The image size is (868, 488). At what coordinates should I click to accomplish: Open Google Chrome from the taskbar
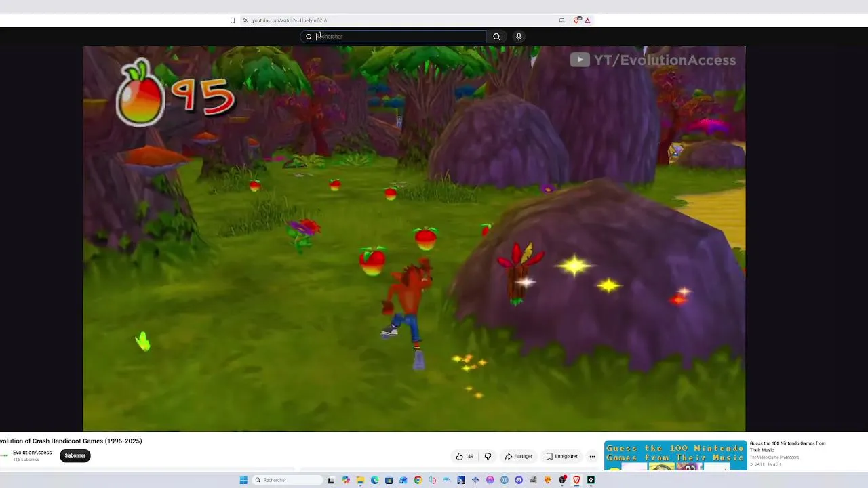tap(418, 480)
